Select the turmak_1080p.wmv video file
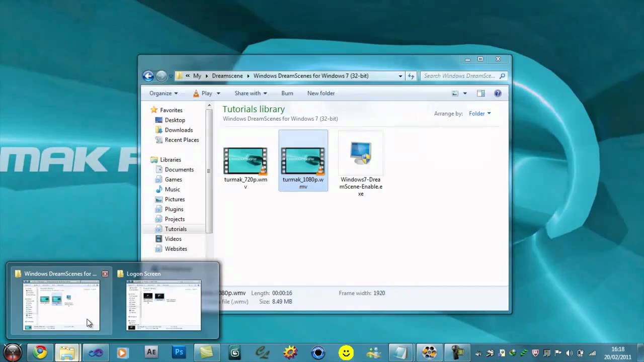The height and width of the screenshot is (362, 644). pyautogui.click(x=303, y=161)
